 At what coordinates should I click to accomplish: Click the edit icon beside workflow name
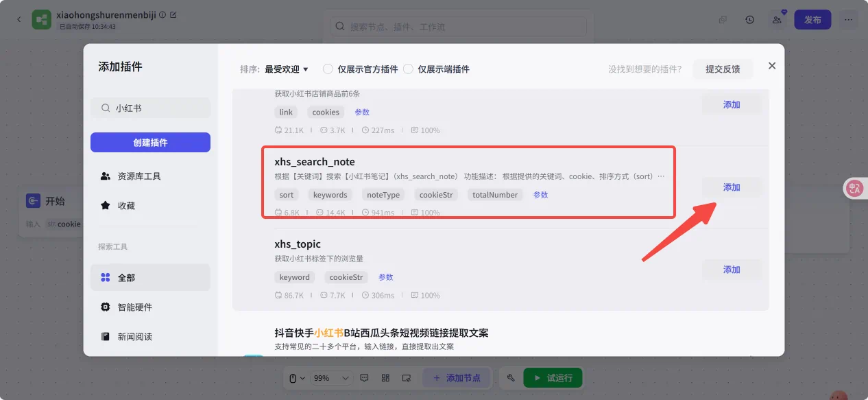(x=173, y=14)
